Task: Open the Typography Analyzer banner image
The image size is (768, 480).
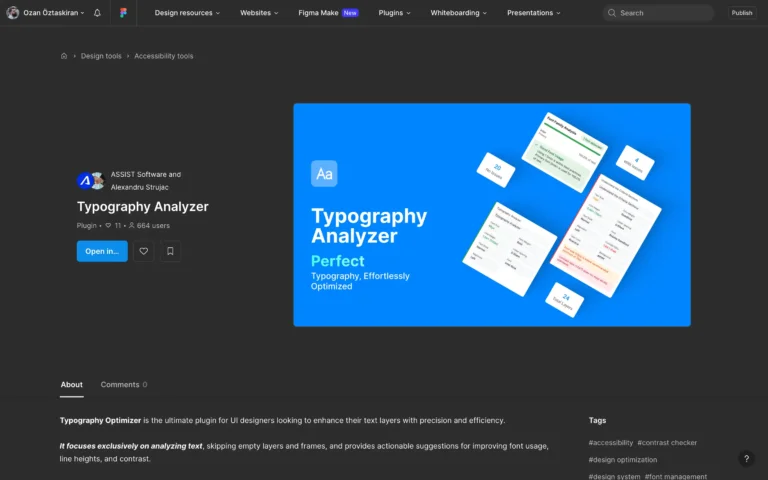Action: (x=492, y=215)
